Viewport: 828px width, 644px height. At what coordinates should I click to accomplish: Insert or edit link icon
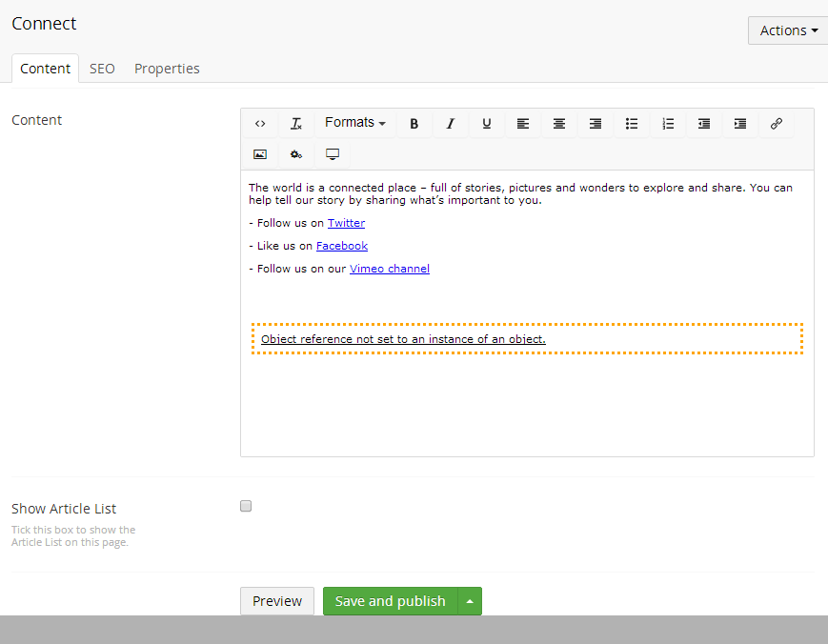tap(777, 124)
